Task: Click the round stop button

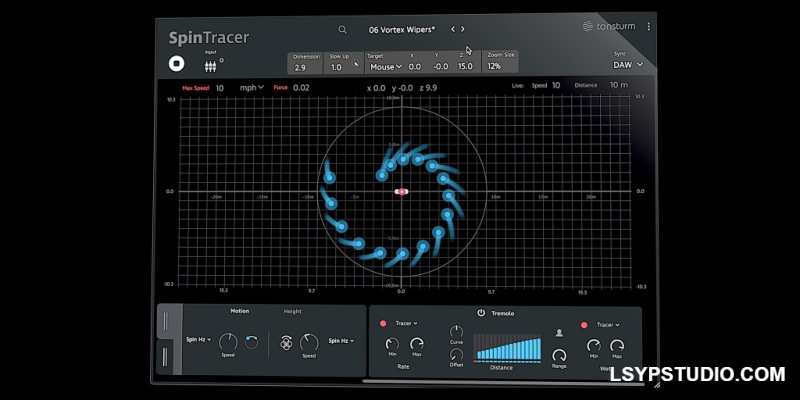Action: [x=177, y=64]
